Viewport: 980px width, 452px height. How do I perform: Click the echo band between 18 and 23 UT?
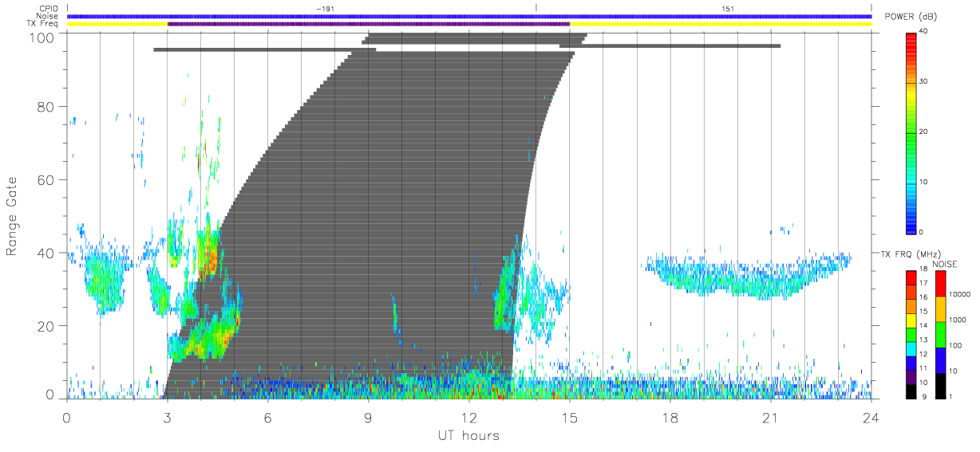[749, 276]
